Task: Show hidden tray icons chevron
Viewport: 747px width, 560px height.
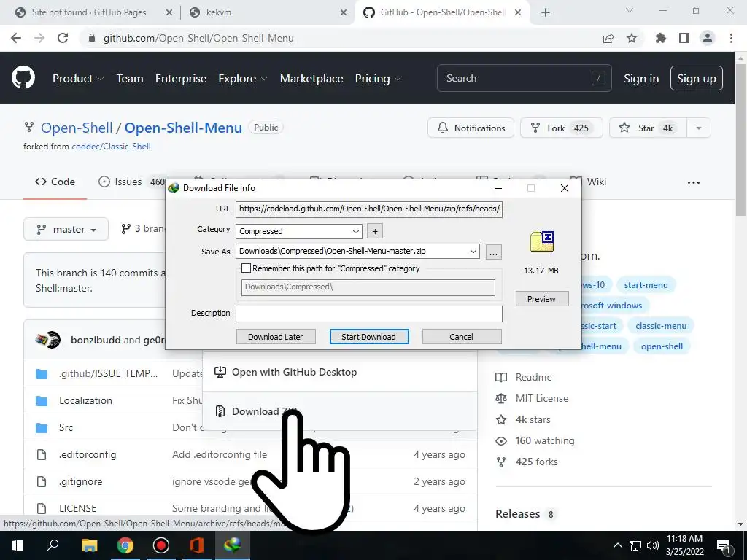Action: tap(617, 545)
